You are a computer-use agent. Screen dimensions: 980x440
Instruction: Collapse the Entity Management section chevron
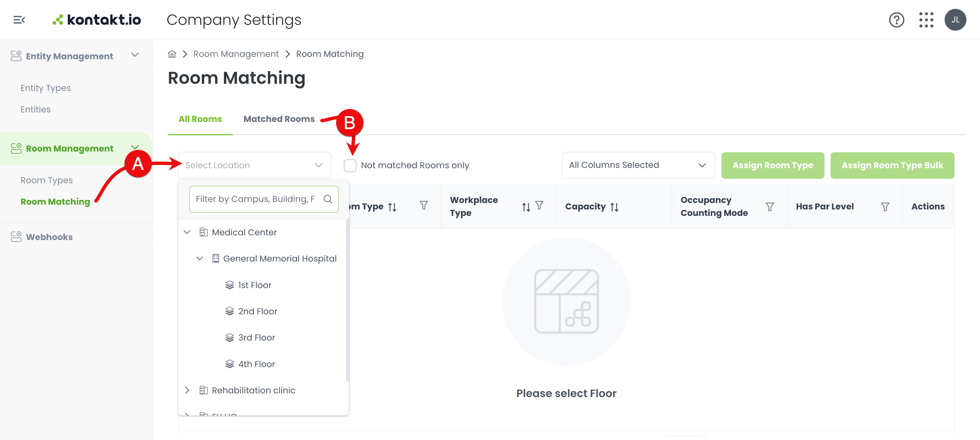point(135,55)
